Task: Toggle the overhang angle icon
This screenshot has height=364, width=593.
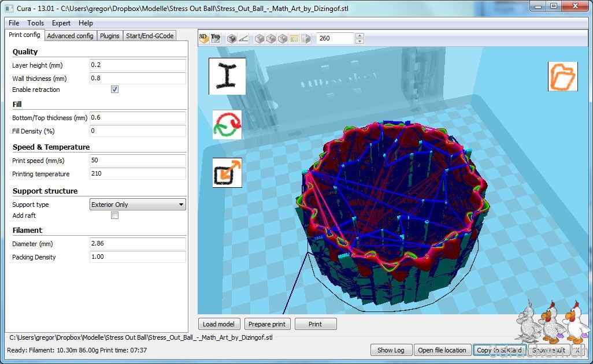Action: 243,38
